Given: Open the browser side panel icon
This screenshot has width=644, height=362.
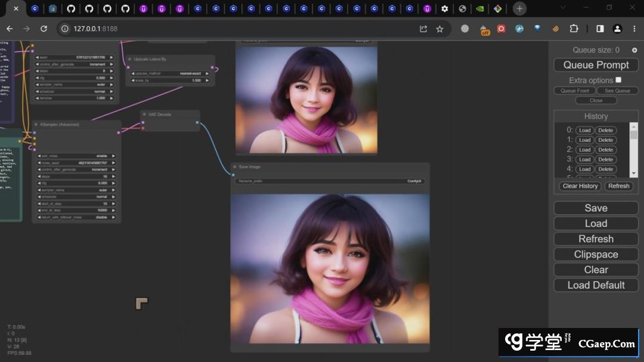Looking at the screenshot, I should [600, 29].
